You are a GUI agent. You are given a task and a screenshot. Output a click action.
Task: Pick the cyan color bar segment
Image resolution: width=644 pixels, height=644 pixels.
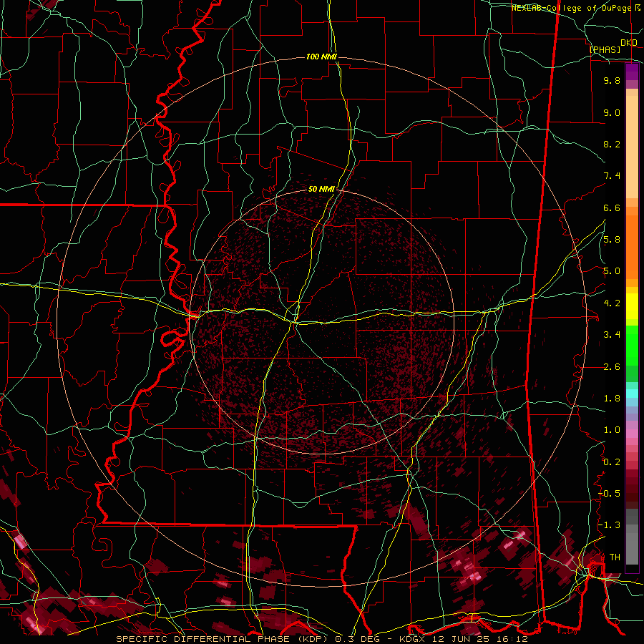tap(632, 394)
